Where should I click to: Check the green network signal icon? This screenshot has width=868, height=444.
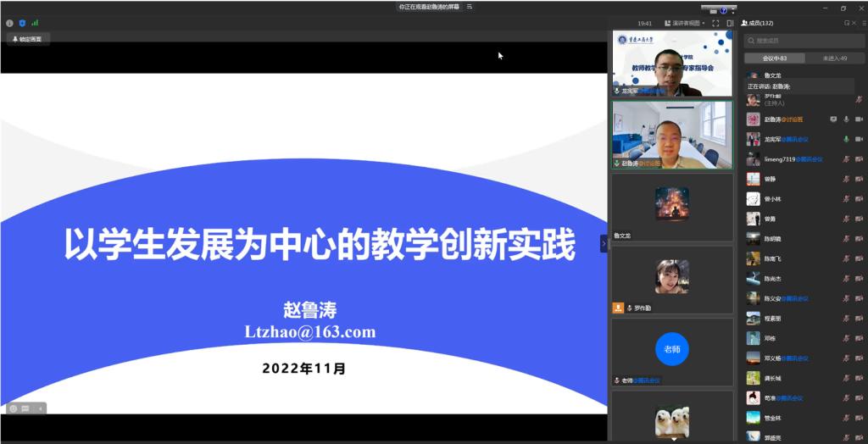[35, 23]
